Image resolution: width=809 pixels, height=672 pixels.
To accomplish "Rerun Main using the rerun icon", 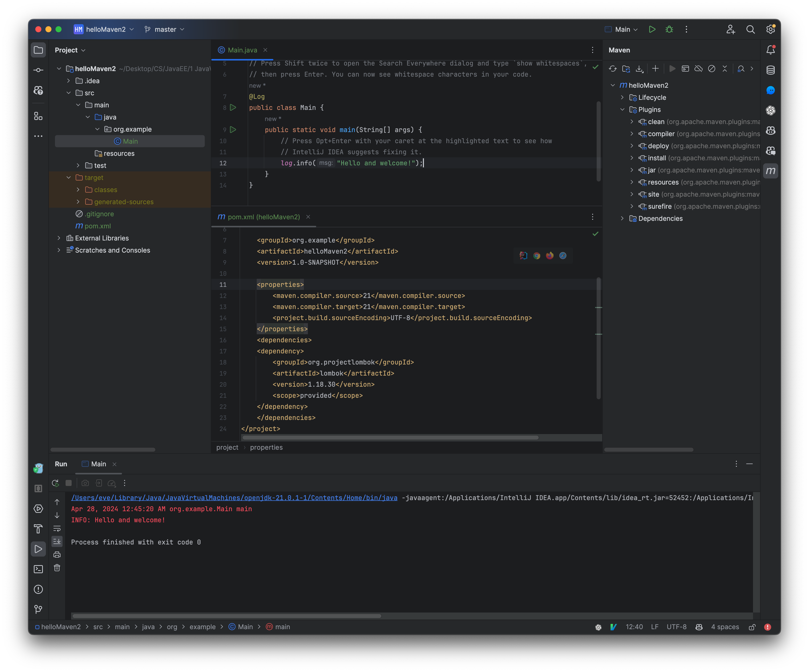I will [x=55, y=483].
